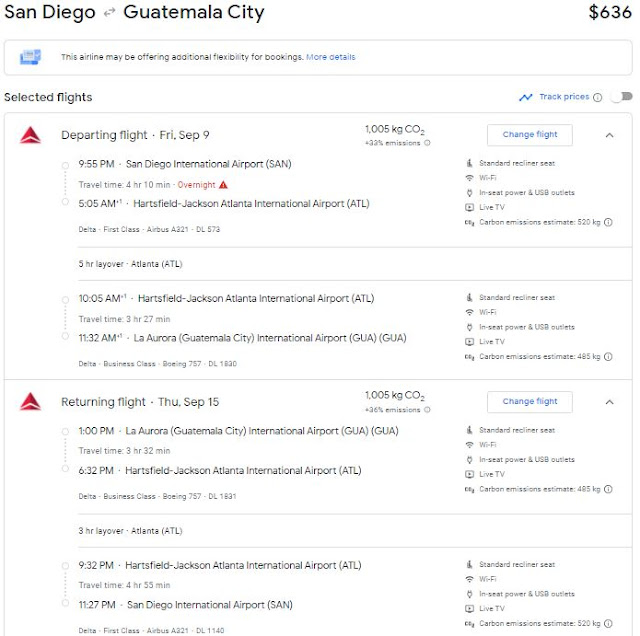
Task: Click the red overnight warning icon
Action: pyautogui.click(x=223, y=184)
